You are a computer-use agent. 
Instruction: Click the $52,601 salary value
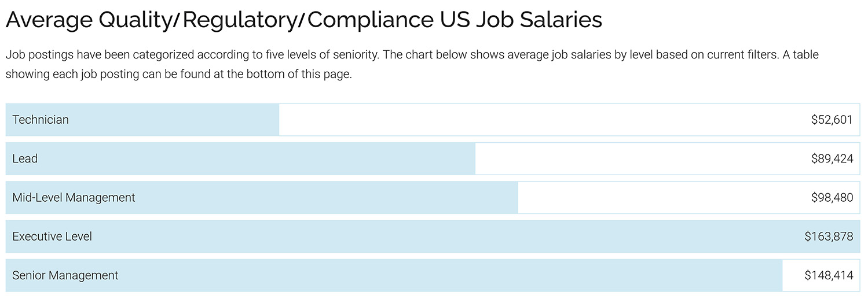(832, 120)
